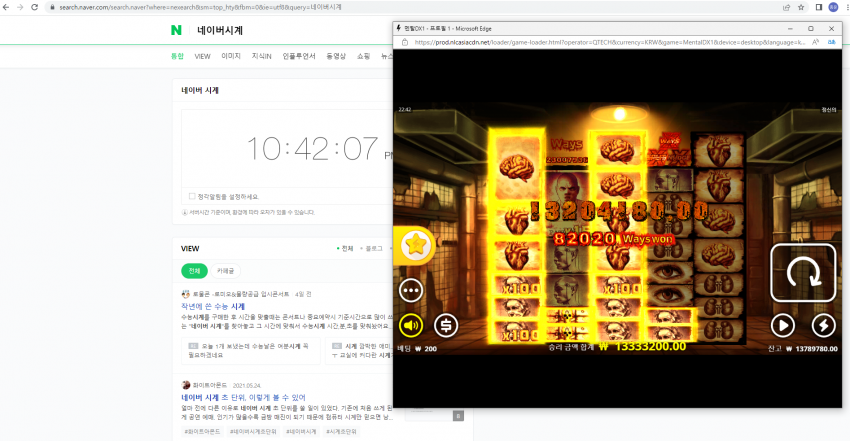The image size is (850, 441).
Task: Bookmark the page with the star icon
Action: pyautogui.click(x=801, y=7)
